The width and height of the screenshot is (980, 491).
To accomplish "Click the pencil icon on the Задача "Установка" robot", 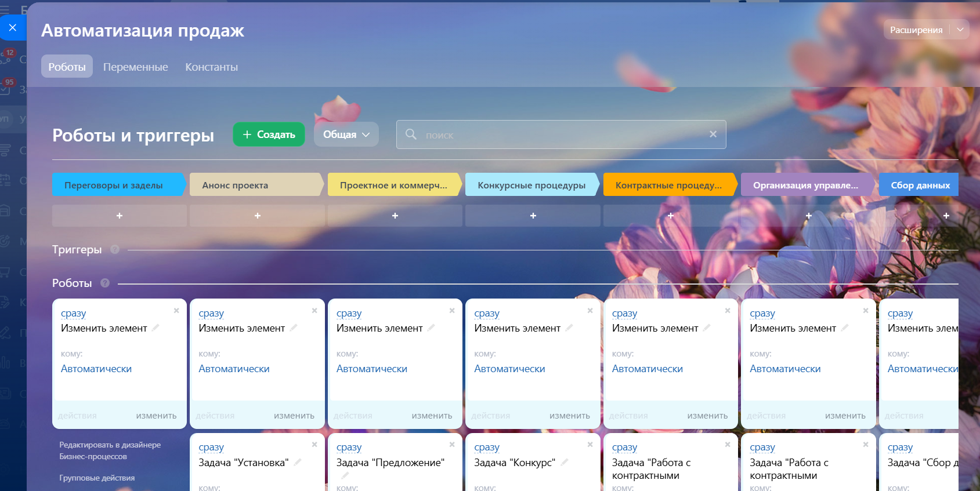I will coord(298,463).
